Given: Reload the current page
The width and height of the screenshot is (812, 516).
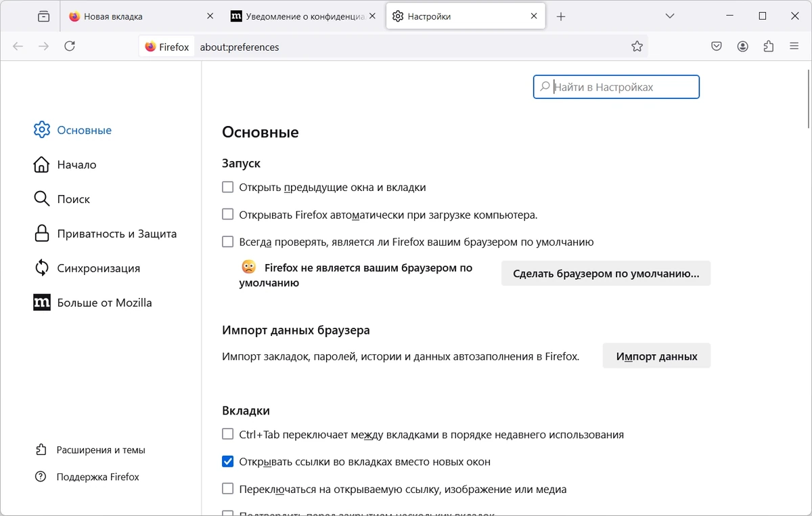Looking at the screenshot, I should click(x=70, y=47).
